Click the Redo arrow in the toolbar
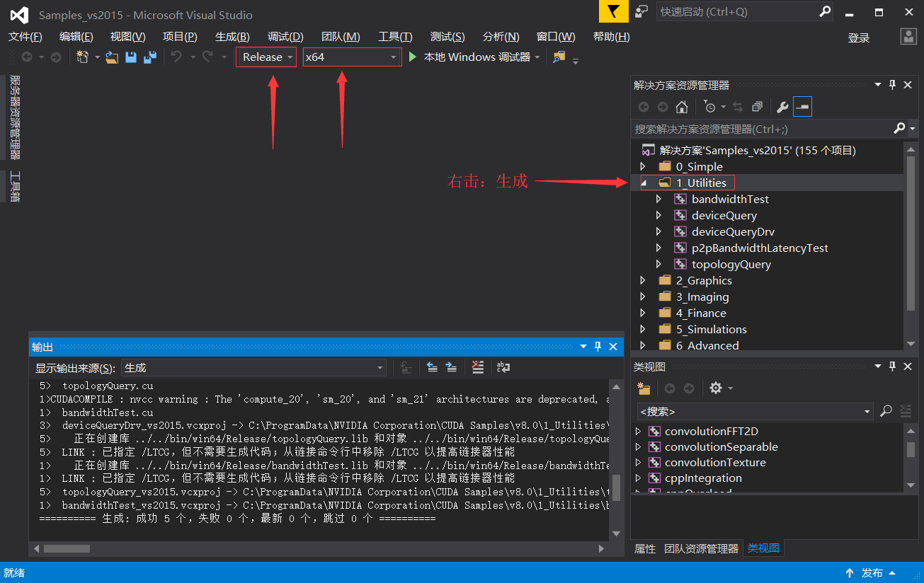The image size is (924, 583). click(207, 57)
